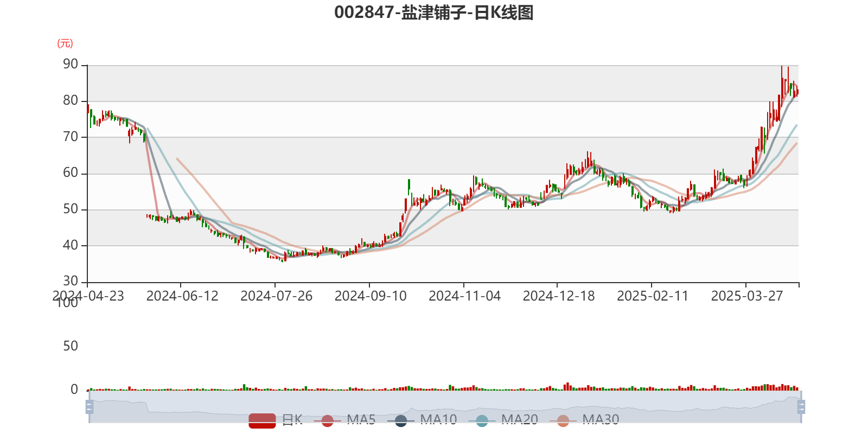Viewport: 868px width, 434px height.
Task: Click the 70 price axis label
Action: click(71, 137)
